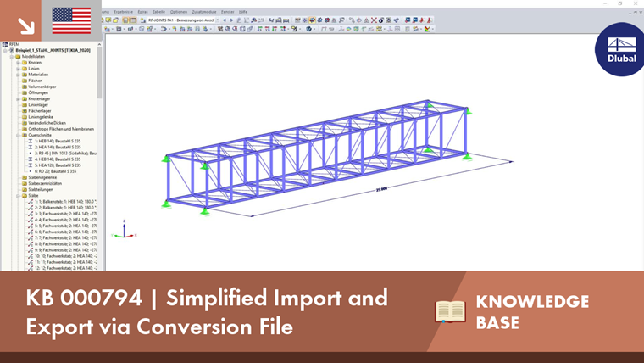Open the Extras menu
The image size is (644, 363).
pos(142,12)
